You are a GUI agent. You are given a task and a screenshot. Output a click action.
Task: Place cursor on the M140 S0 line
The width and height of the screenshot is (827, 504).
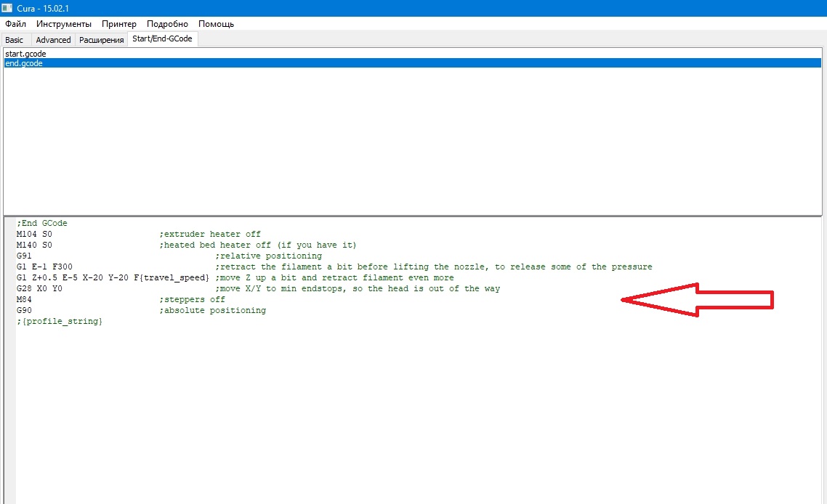[34, 245]
